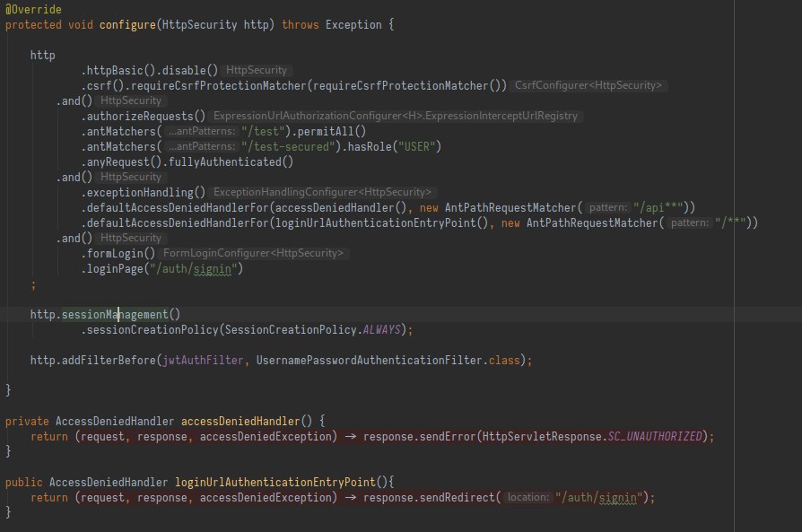
Task: Click the throws keyword
Action: pos(301,24)
